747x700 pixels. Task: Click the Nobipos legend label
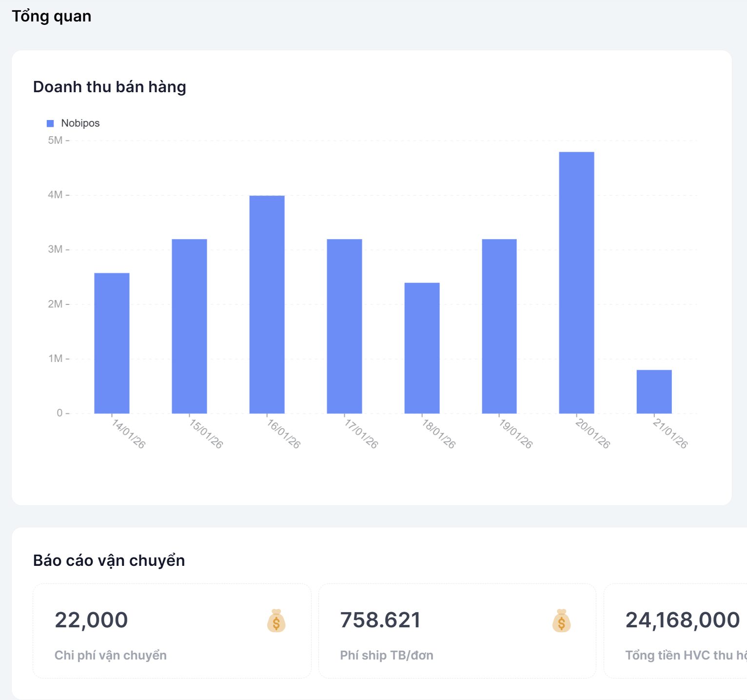(80, 123)
